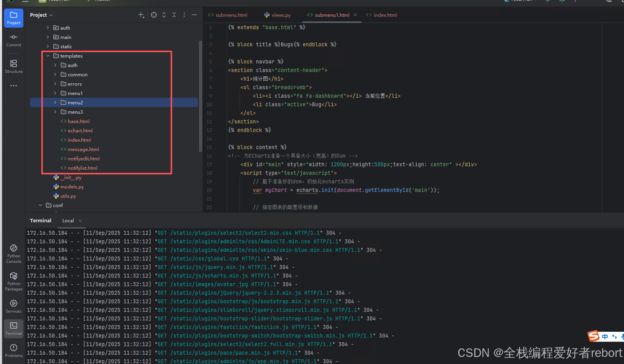The width and height of the screenshot is (624, 364).
Task: Close the submenu1.html tab
Action: coord(355,15)
